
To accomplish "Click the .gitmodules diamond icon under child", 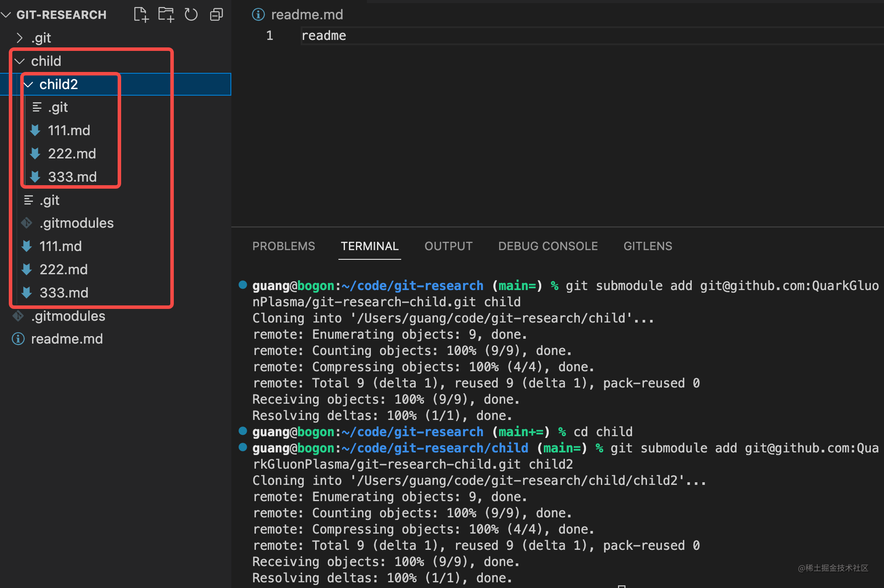I will 26,223.
